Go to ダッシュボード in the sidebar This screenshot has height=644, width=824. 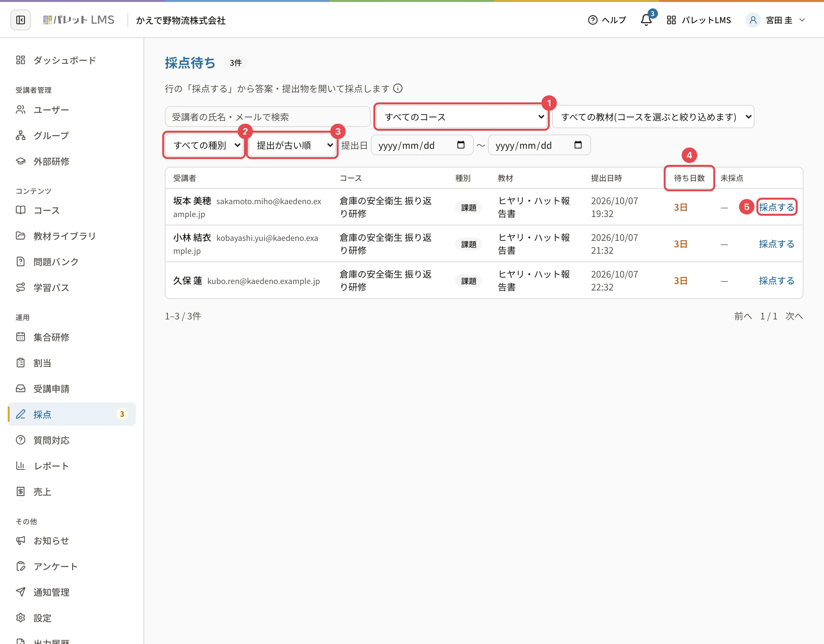(x=72, y=60)
